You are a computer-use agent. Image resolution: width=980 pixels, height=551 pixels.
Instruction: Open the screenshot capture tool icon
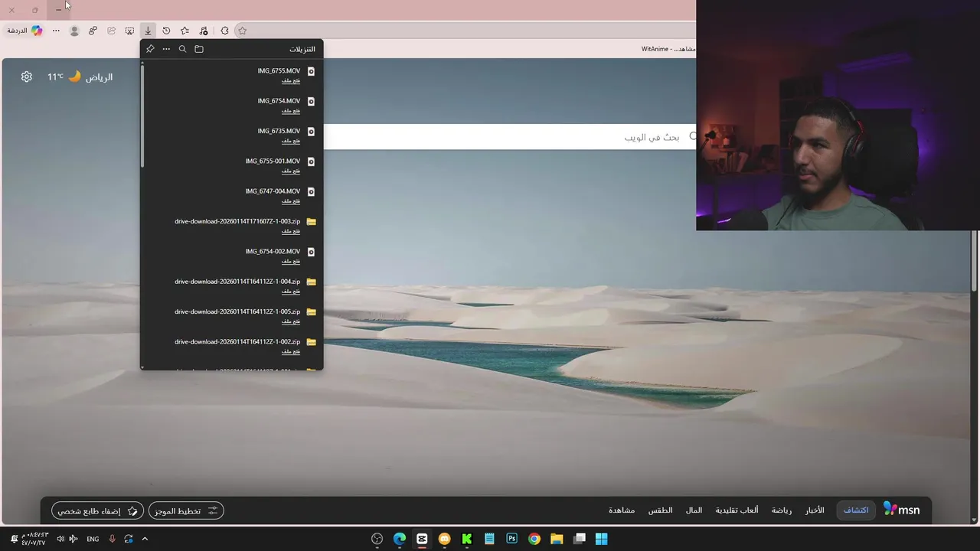(129, 31)
